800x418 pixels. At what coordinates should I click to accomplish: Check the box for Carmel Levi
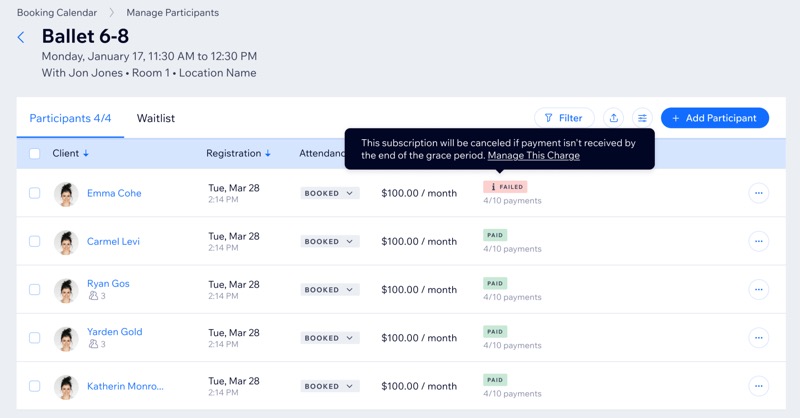[34, 241]
